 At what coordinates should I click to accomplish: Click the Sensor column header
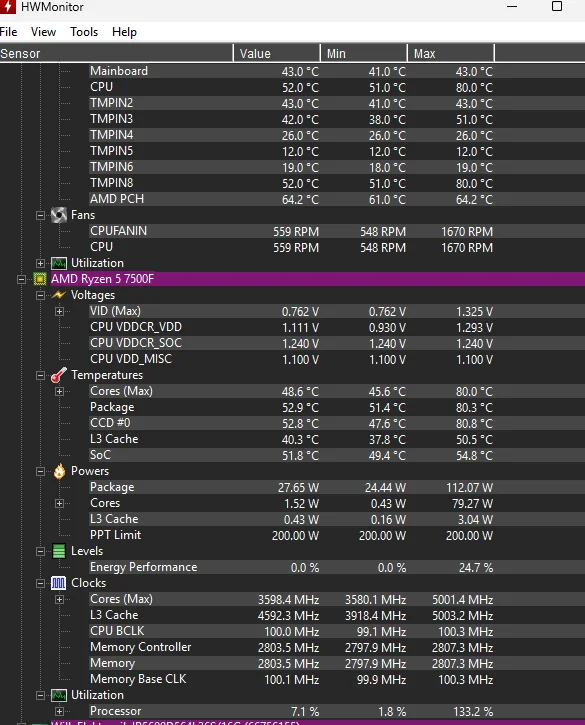tap(116, 53)
